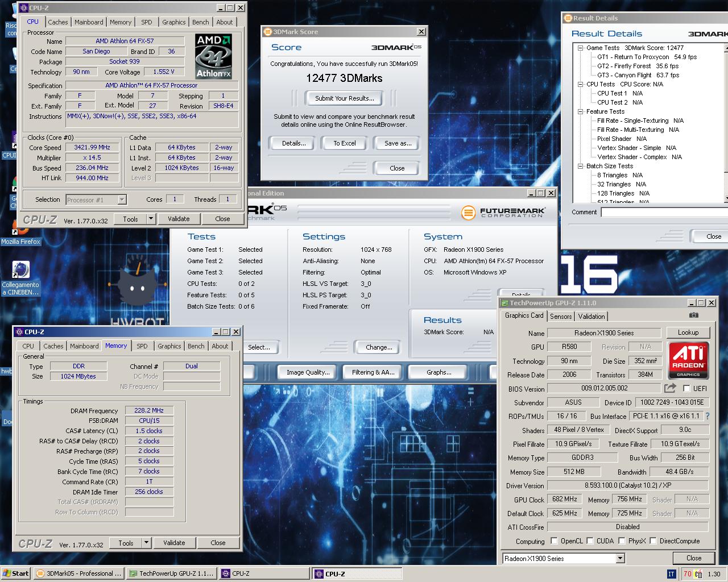The width and height of the screenshot is (728, 582).
Task: Click the system tray clock showing 1.30
Action: pyautogui.click(x=714, y=574)
